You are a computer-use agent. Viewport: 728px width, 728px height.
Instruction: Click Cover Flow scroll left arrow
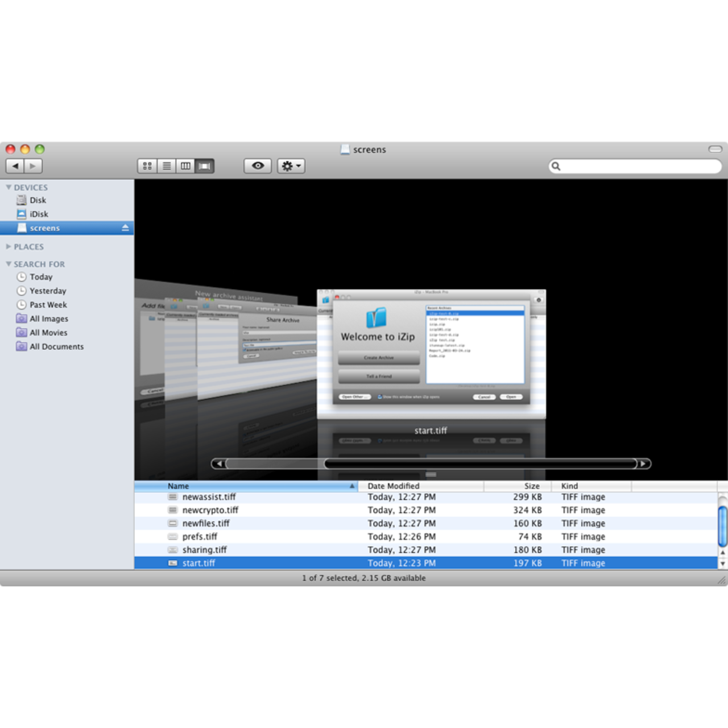point(218,464)
